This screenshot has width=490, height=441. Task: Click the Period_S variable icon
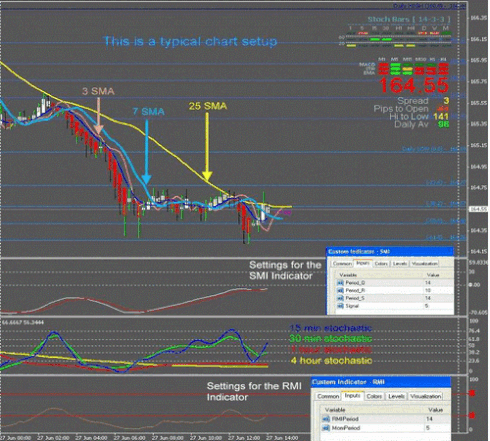click(340, 298)
